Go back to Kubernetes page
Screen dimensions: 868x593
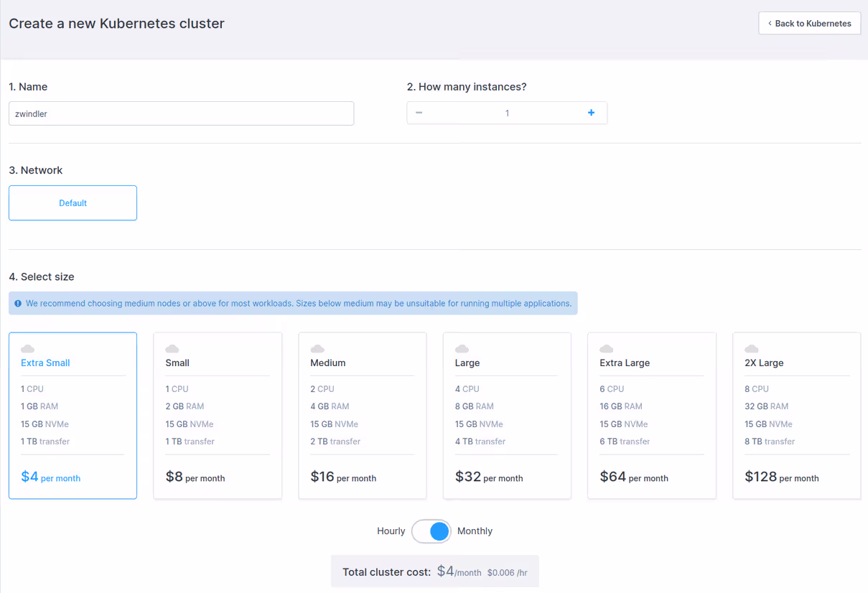809,24
